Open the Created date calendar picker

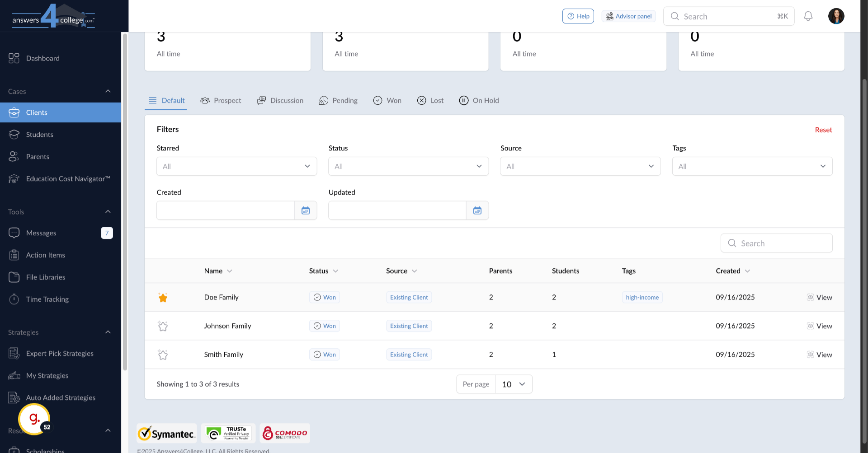click(306, 210)
